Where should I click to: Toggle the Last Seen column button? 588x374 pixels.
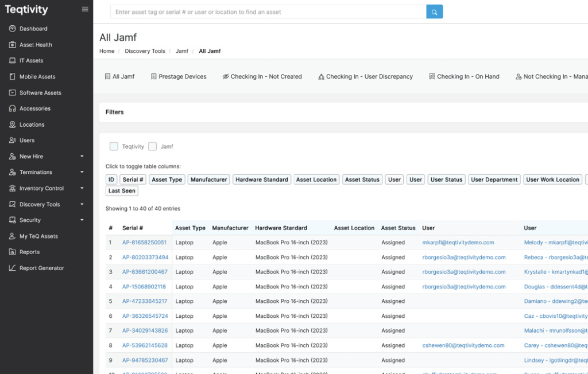(122, 191)
